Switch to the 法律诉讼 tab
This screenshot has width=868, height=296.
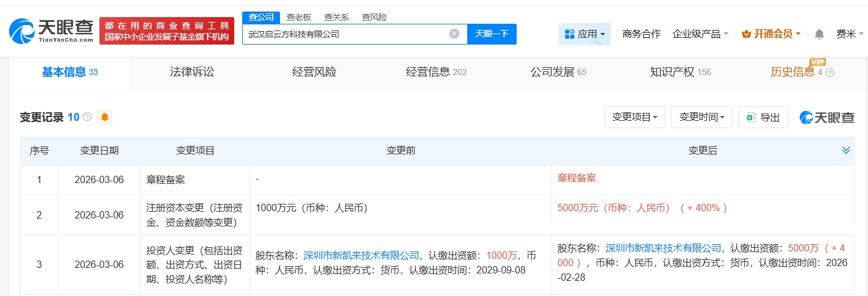[x=192, y=72]
